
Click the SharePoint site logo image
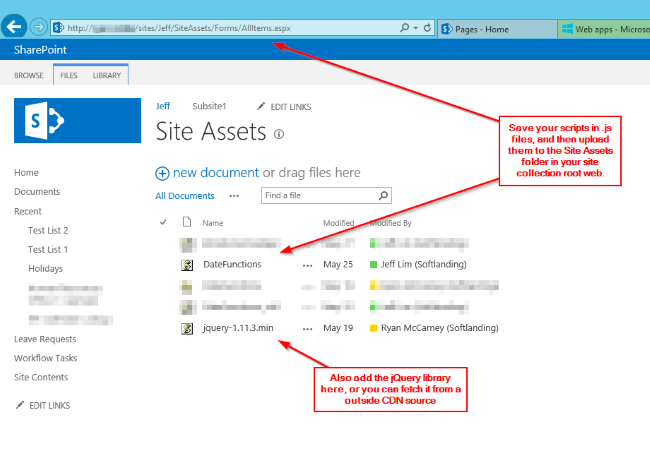(x=78, y=121)
